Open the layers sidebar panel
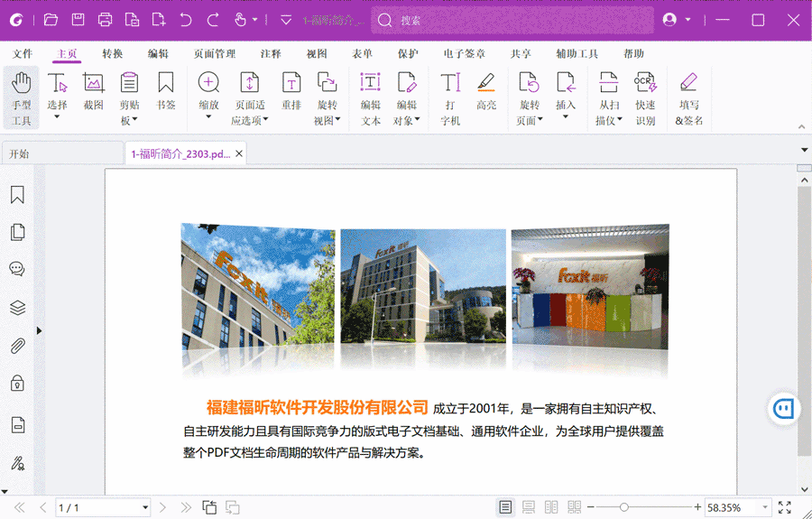This screenshot has height=519, width=812. coord(17,308)
